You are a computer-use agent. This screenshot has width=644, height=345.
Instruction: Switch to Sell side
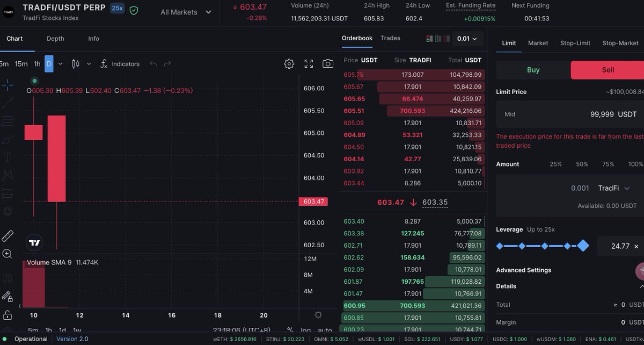click(608, 70)
